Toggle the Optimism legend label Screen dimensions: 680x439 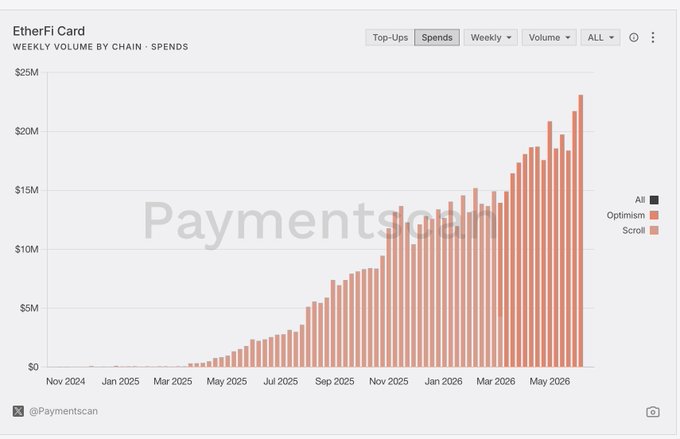coord(625,215)
